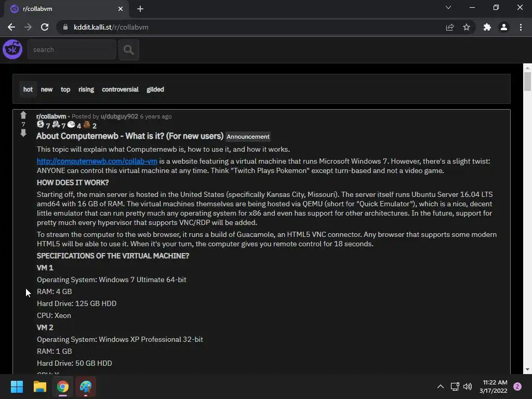This screenshot has width=532, height=399.
Task: Reload the page with refresh icon
Action: click(x=45, y=27)
